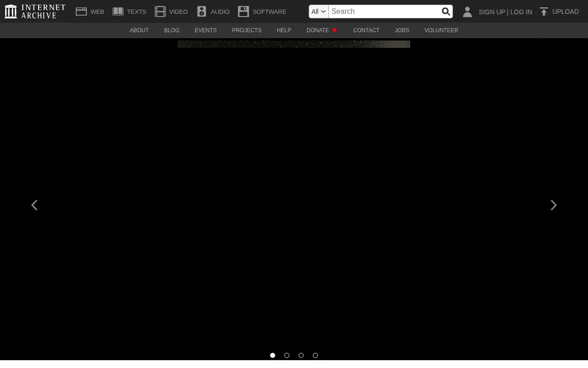588x368 pixels.
Task: Click the Log In link
Action: (x=521, y=12)
